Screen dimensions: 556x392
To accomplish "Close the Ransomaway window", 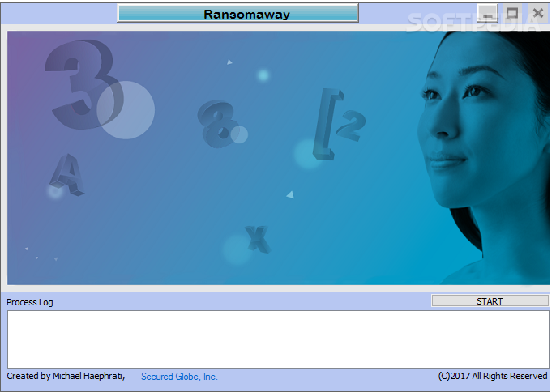I will (x=538, y=14).
